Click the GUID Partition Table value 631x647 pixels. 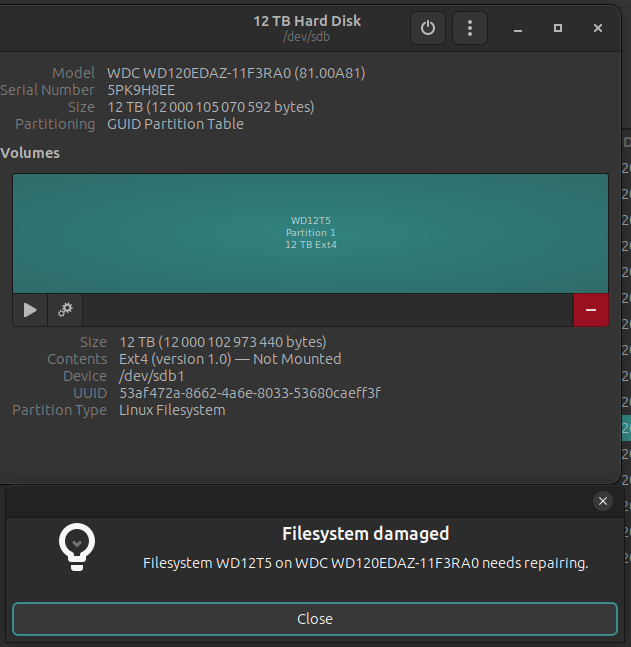pos(175,124)
